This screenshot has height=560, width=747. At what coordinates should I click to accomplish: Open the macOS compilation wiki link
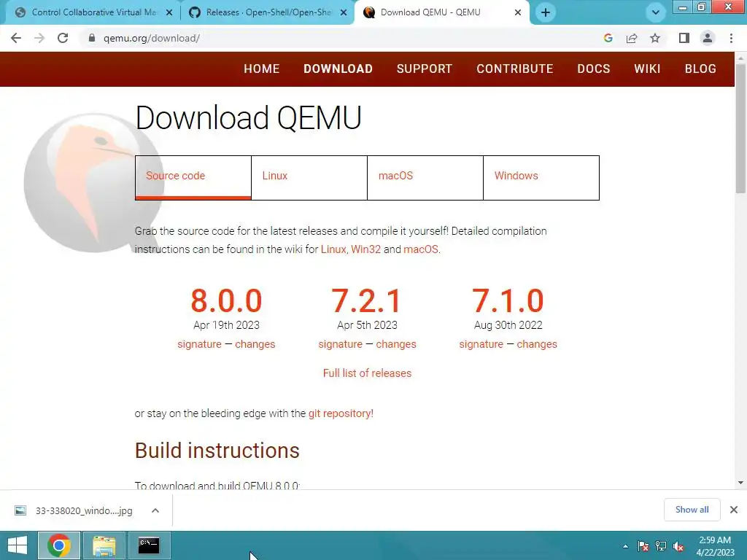[421, 249]
